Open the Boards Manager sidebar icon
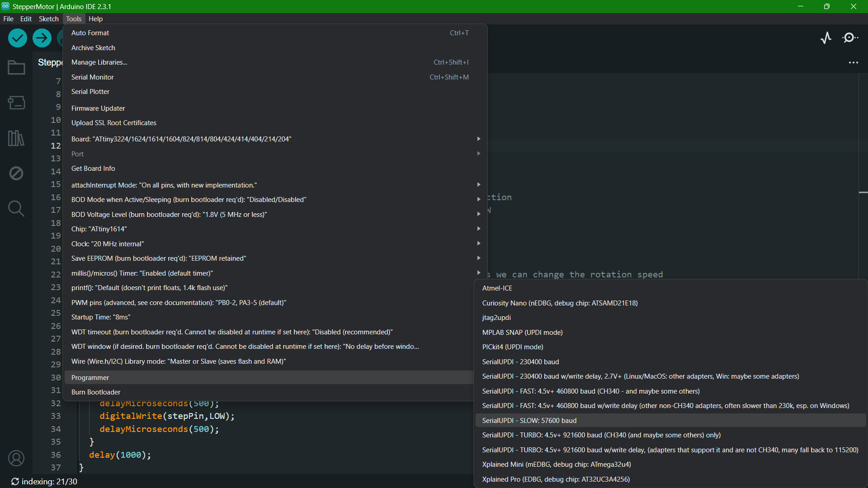Screen dimensions: 868x488 [x=16, y=103]
